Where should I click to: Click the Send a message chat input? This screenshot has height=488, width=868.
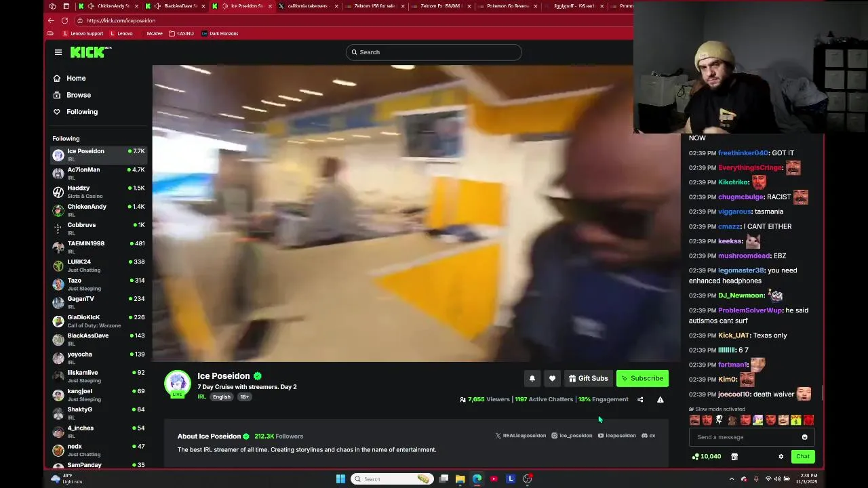tap(751, 437)
